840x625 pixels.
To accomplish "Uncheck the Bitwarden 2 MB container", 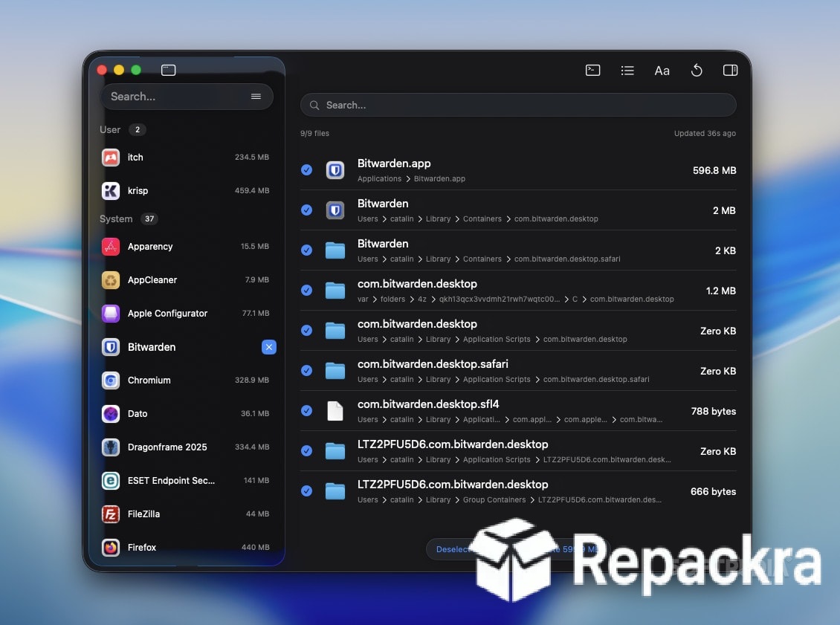I will (x=306, y=210).
